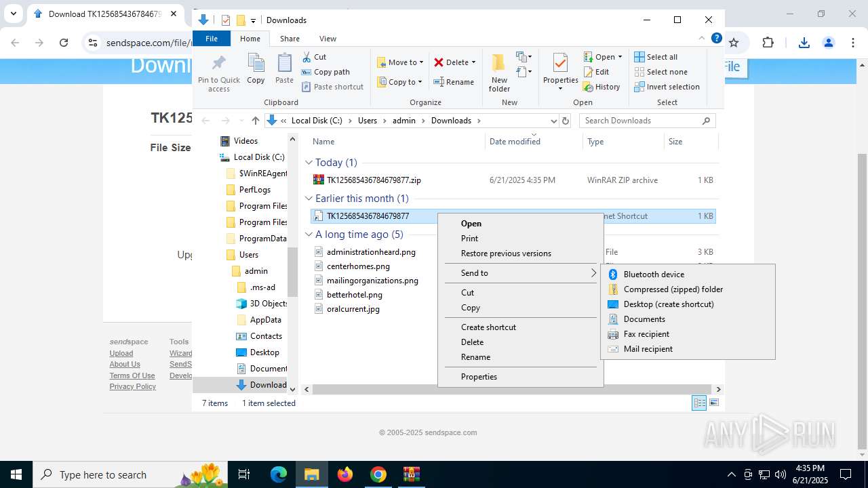Open About Us link on sendspace
This screenshot has height=488, width=868.
125,364
